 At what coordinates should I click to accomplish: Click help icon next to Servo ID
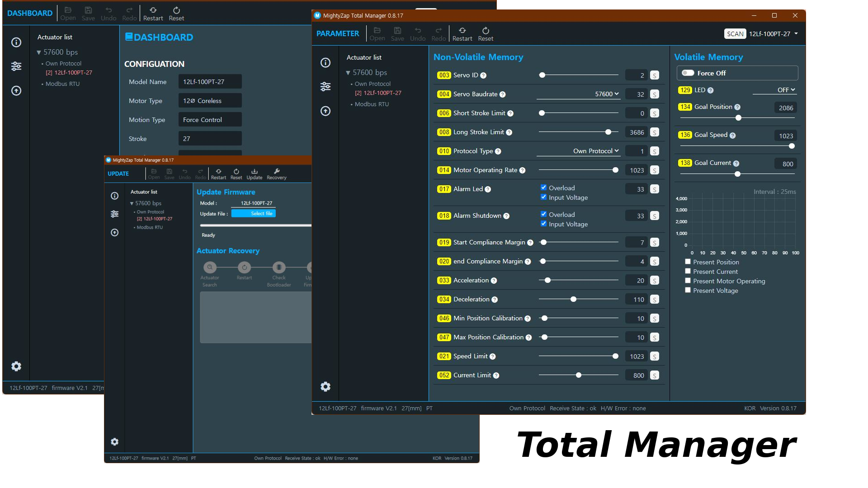tap(483, 75)
